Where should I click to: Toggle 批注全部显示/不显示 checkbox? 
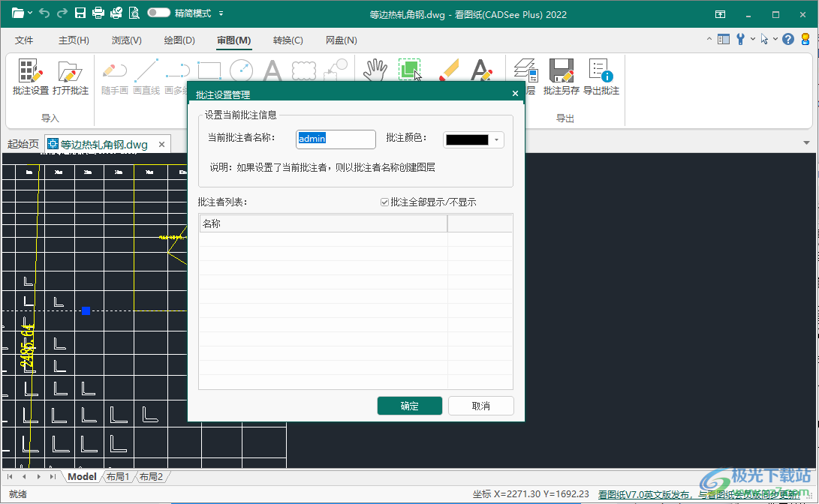click(384, 202)
